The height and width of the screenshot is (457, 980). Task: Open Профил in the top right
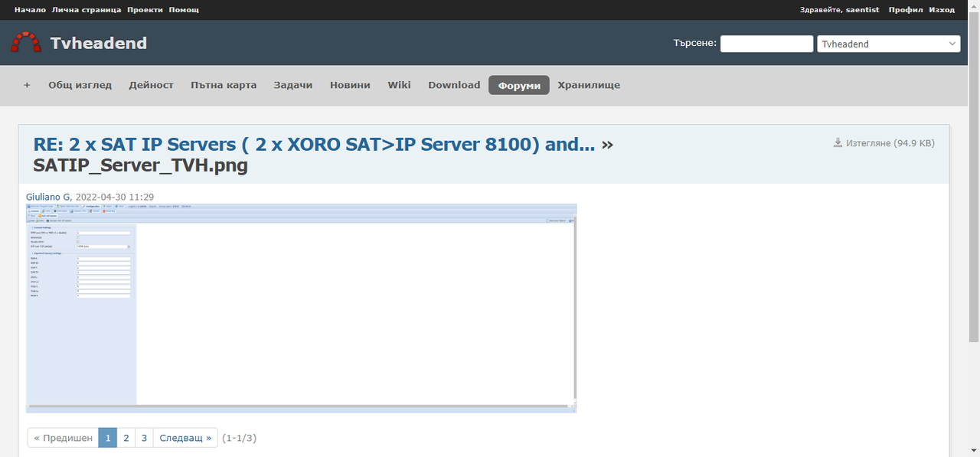pos(906,9)
